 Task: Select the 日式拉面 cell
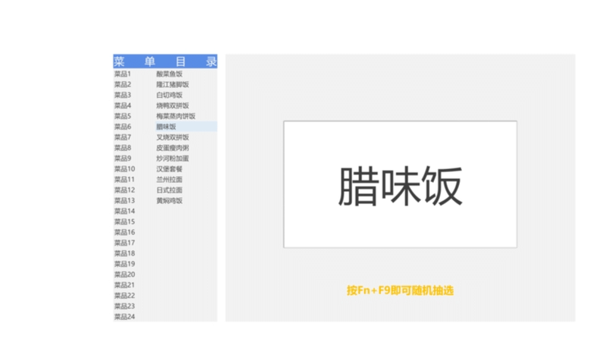click(x=169, y=190)
